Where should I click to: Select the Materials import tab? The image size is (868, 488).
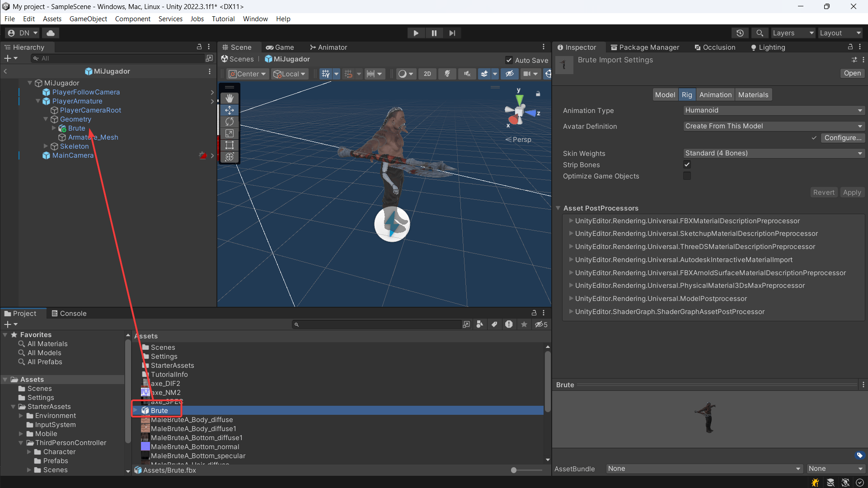coord(753,94)
